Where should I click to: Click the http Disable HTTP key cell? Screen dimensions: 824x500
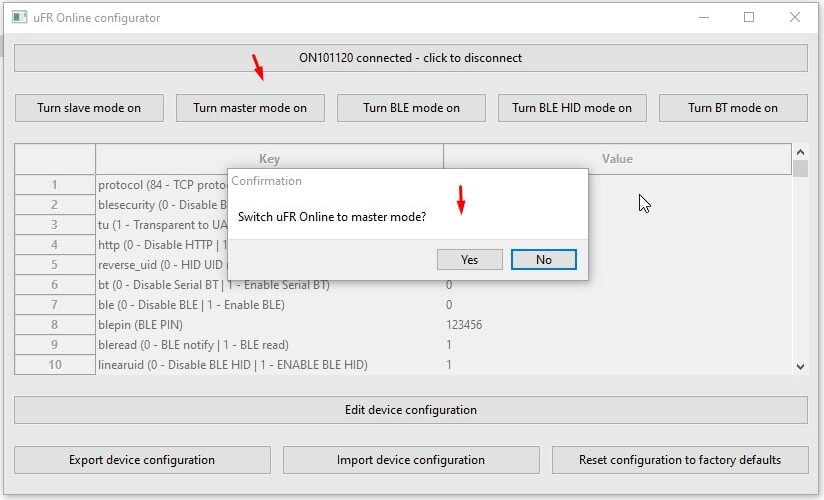pos(162,245)
